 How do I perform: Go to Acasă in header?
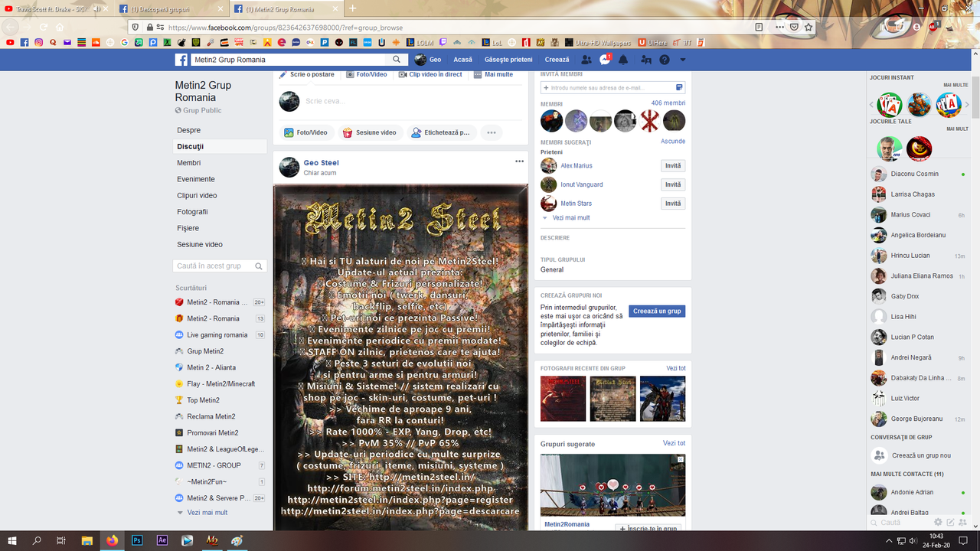462,60
